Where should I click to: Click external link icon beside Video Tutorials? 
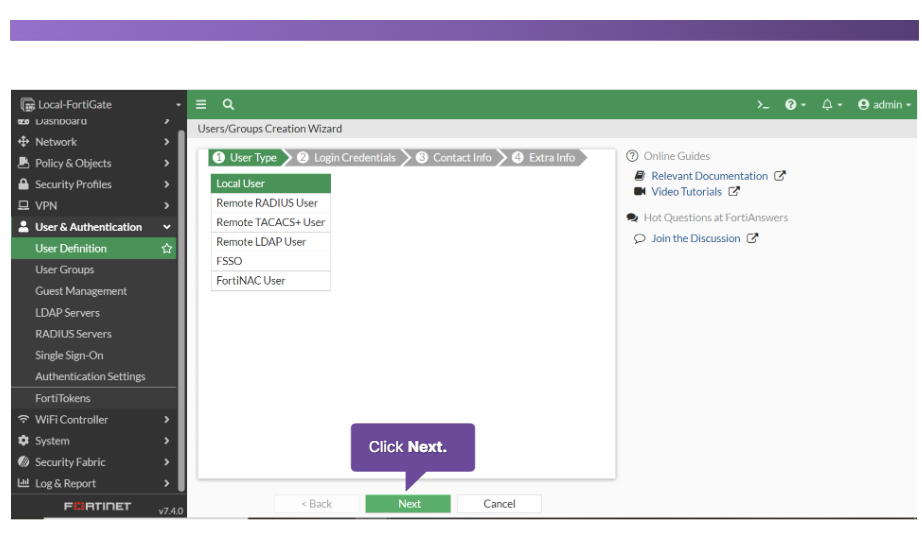734,191
